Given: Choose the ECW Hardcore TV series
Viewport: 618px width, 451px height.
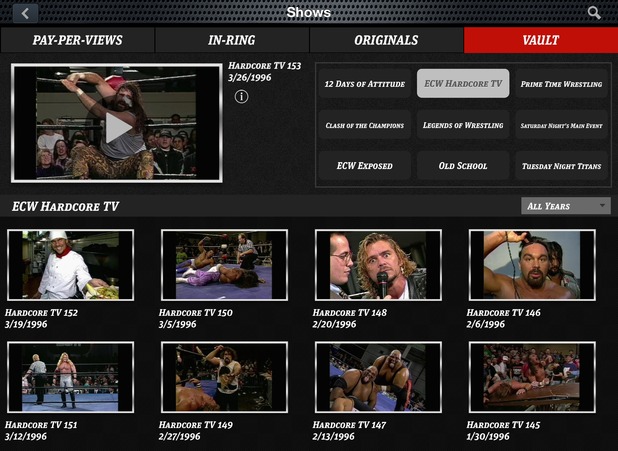Looking at the screenshot, I should point(463,84).
